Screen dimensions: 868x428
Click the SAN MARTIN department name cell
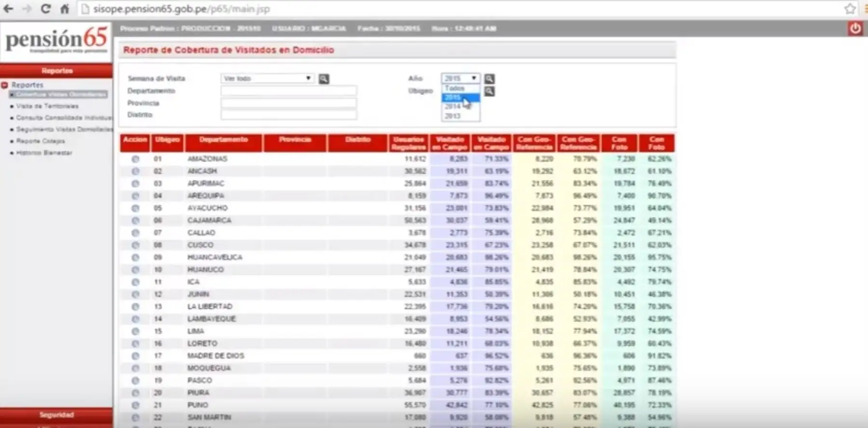point(209,417)
